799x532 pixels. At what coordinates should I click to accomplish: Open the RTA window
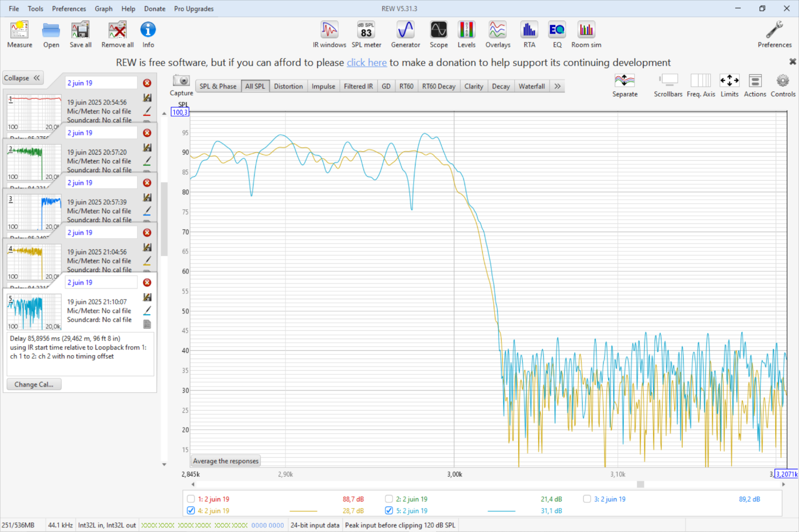point(529,34)
